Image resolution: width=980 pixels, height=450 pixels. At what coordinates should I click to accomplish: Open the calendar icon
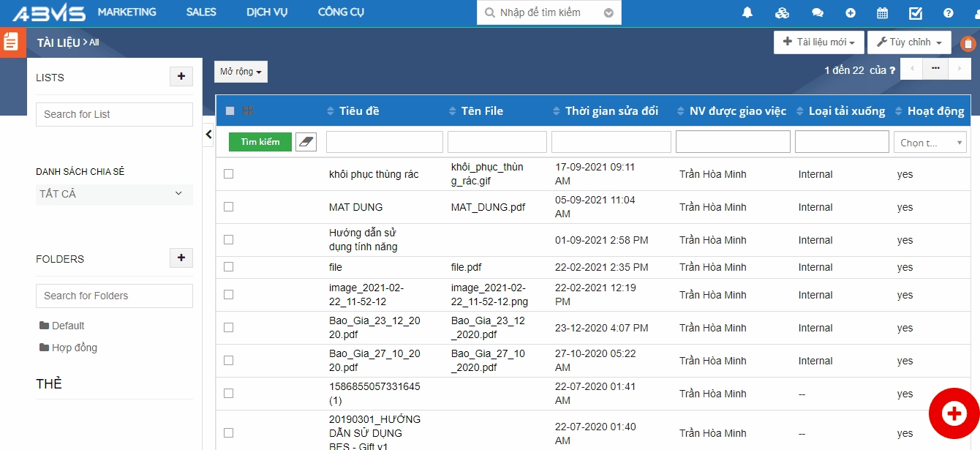pyautogui.click(x=882, y=13)
